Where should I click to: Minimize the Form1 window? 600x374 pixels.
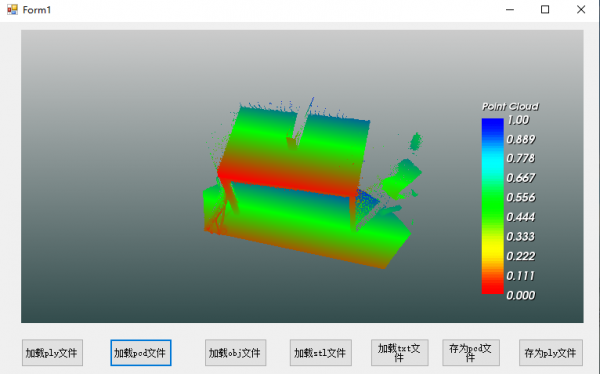coord(510,10)
